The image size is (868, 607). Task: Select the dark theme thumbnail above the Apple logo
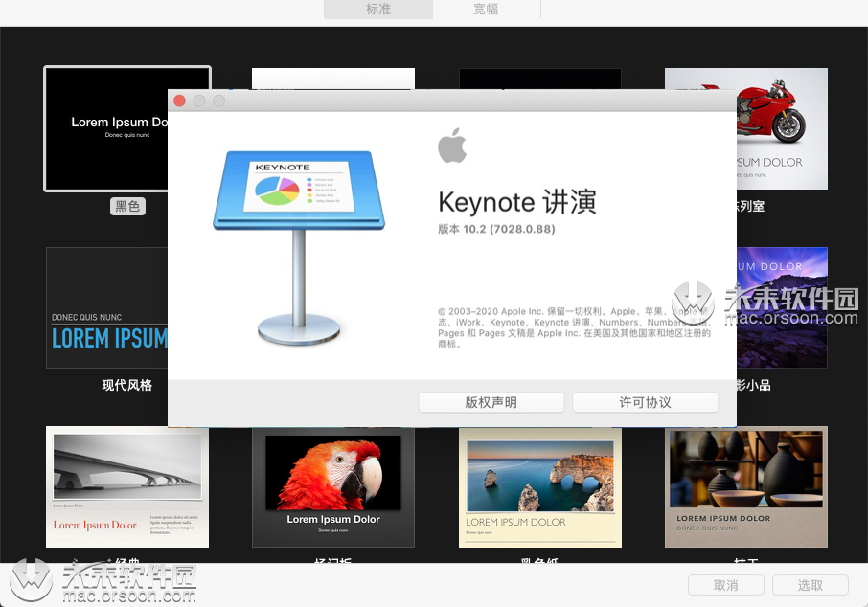coord(539,79)
